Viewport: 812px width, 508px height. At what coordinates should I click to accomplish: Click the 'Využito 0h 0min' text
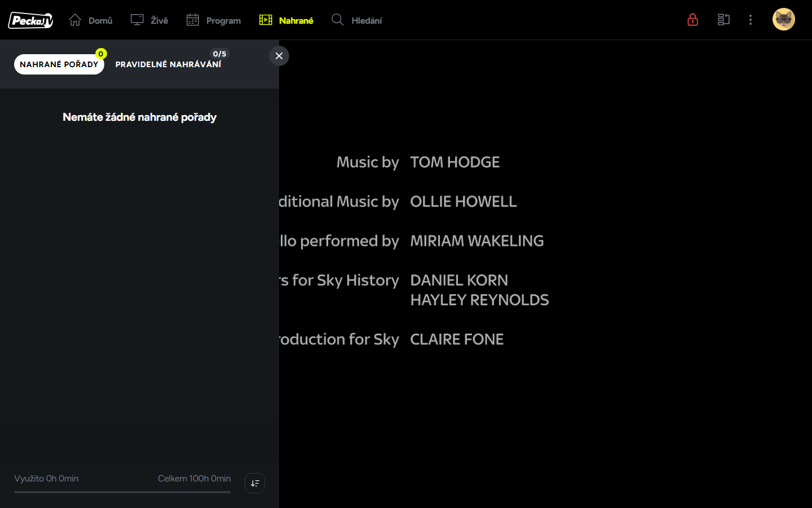pos(46,479)
